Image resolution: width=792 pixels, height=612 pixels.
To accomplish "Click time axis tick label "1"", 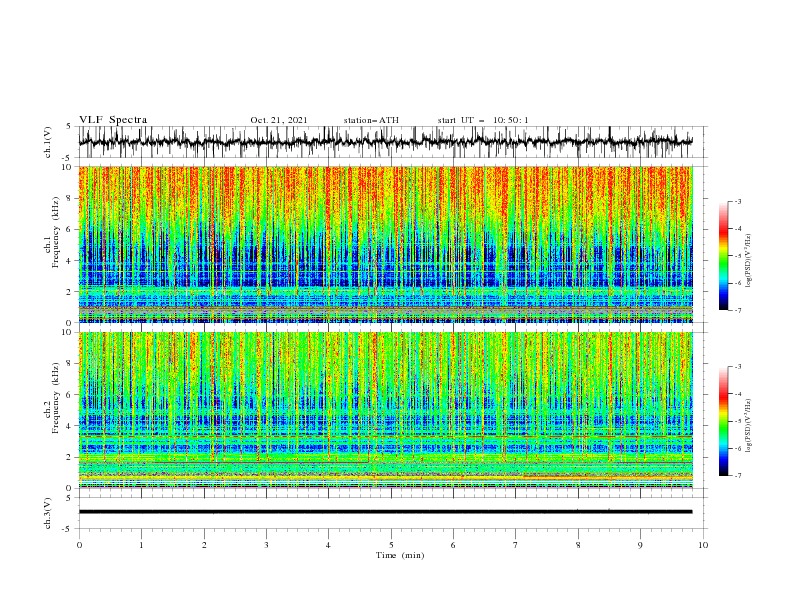I will 141,545.
